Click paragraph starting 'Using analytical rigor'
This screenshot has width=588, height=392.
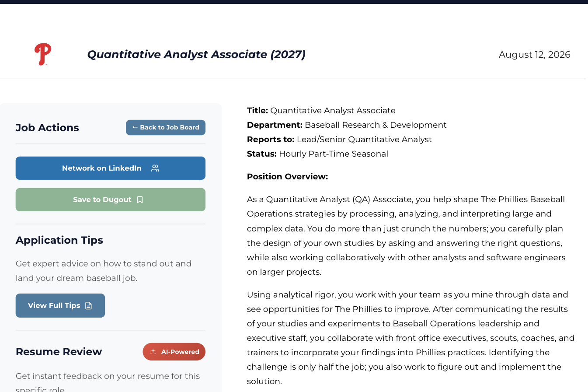click(411, 338)
